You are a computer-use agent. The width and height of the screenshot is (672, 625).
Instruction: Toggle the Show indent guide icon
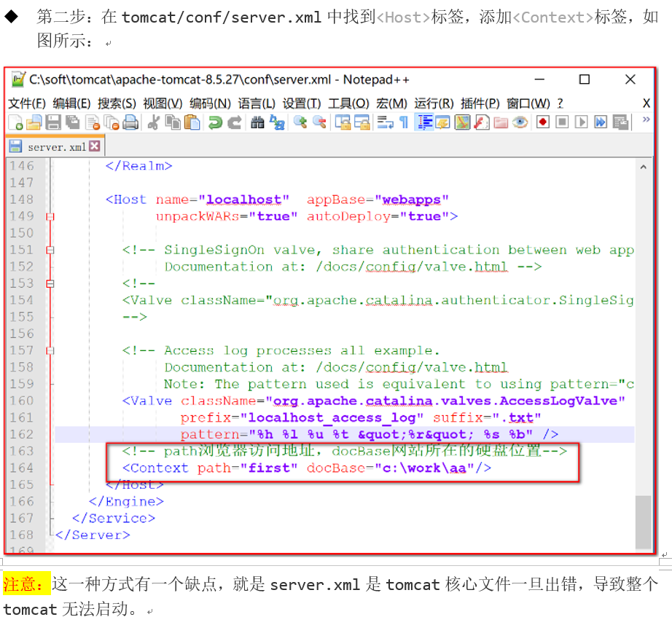(425, 122)
